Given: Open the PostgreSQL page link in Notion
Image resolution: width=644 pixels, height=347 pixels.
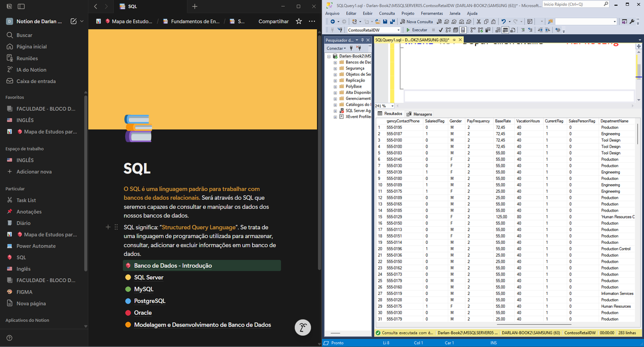Looking at the screenshot, I should 150,301.
